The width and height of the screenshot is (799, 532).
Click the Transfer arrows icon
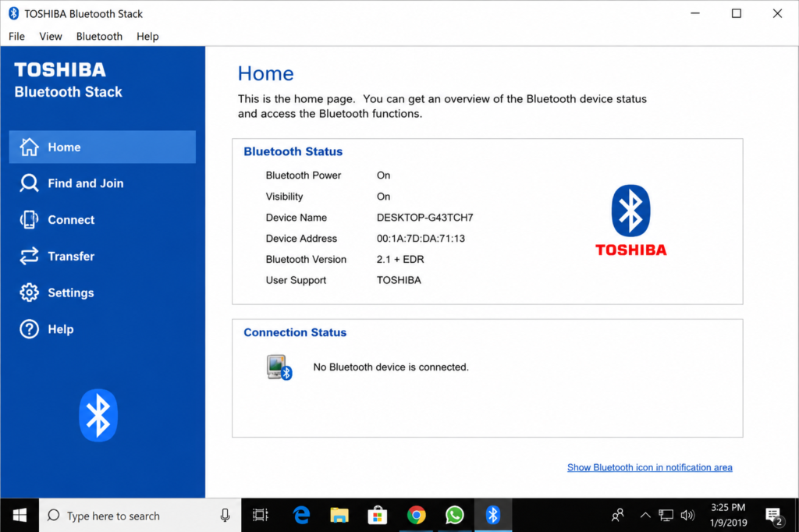point(29,256)
